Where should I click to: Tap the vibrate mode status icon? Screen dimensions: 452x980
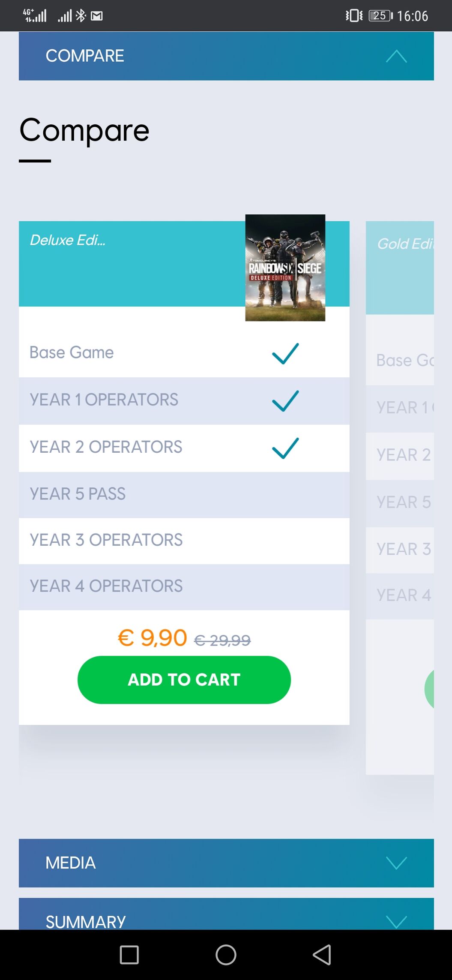point(354,16)
